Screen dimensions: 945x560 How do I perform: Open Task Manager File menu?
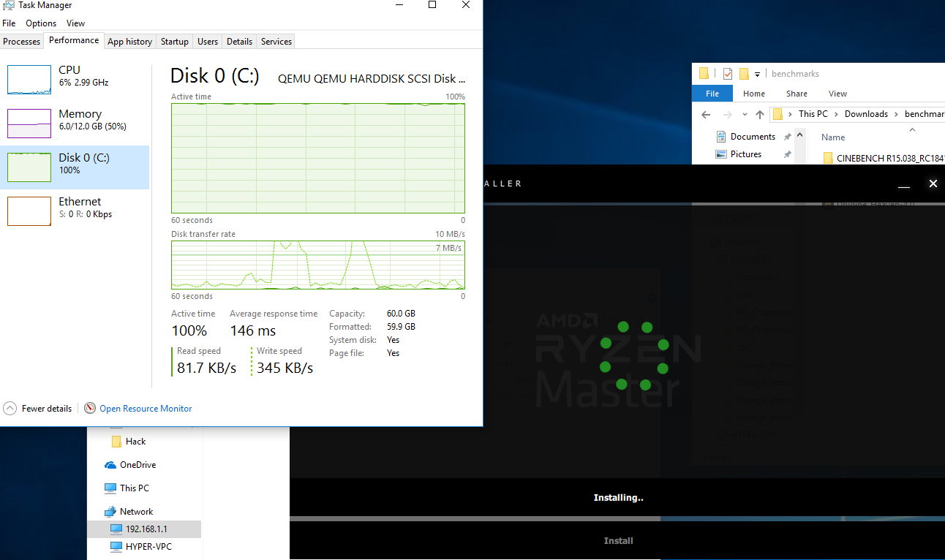(9, 23)
